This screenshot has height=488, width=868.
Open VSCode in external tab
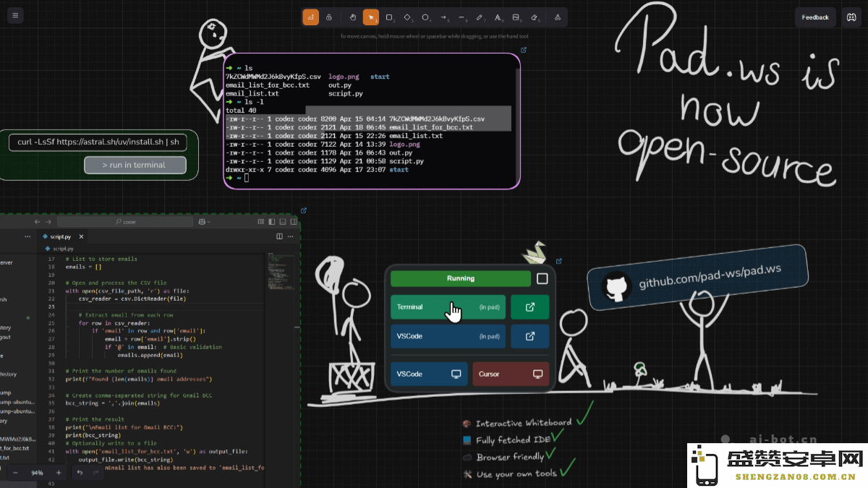[x=529, y=336]
